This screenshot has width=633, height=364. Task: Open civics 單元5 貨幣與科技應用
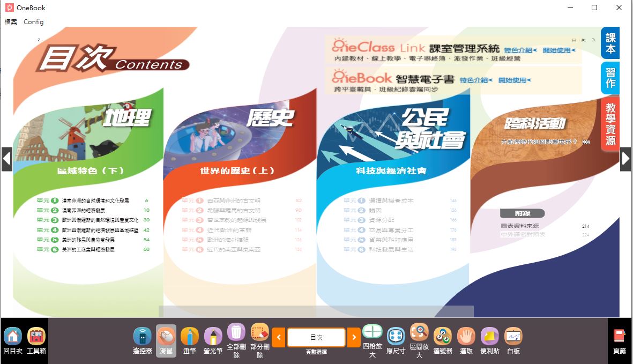pos(400,240)
